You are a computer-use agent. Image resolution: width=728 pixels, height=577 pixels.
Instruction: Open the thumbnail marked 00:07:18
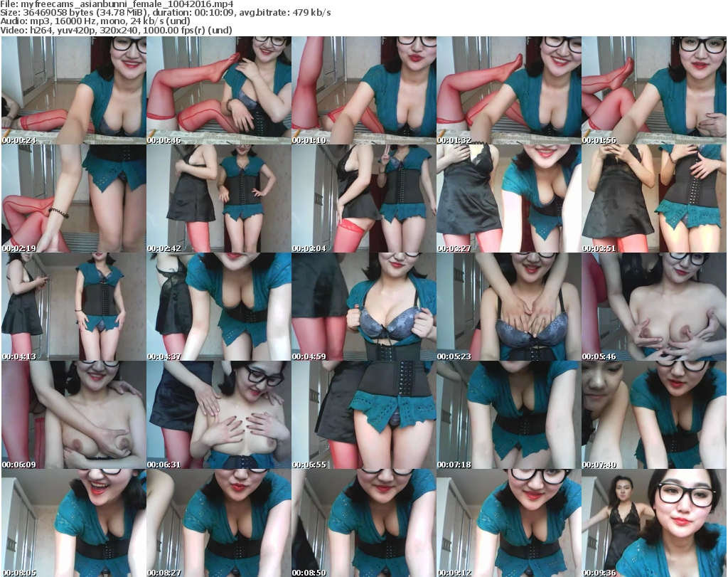[508, 415]
